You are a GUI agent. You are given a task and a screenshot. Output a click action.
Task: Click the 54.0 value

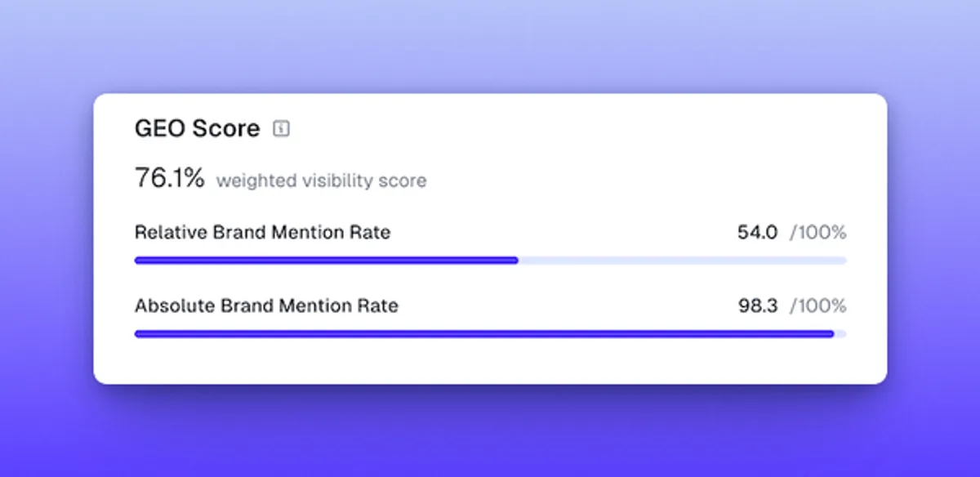[x=758, y=233]
